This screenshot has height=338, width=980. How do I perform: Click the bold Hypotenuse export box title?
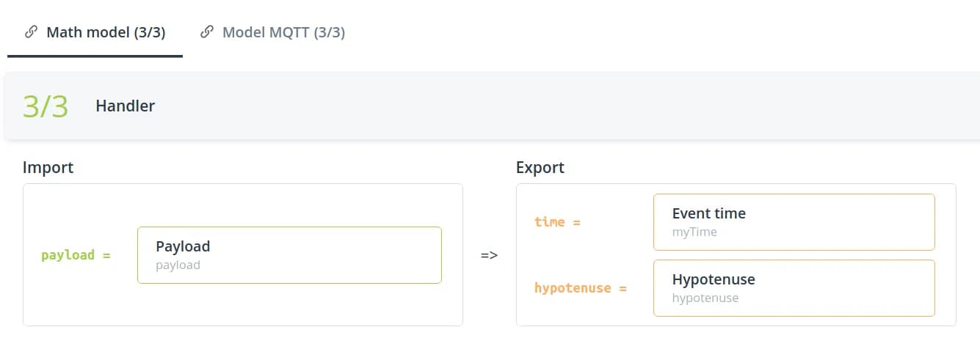coord(714,279)
